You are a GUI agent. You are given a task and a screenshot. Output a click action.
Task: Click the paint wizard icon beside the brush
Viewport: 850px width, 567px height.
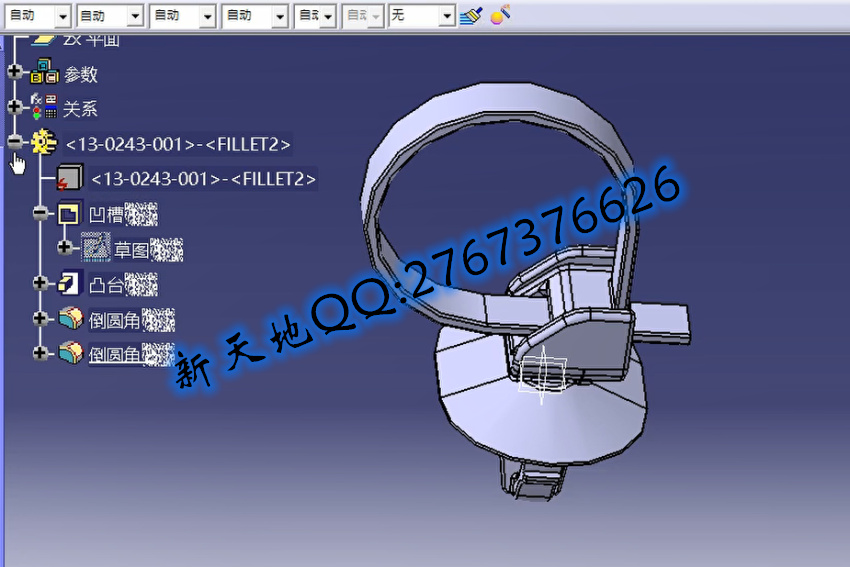500,15
